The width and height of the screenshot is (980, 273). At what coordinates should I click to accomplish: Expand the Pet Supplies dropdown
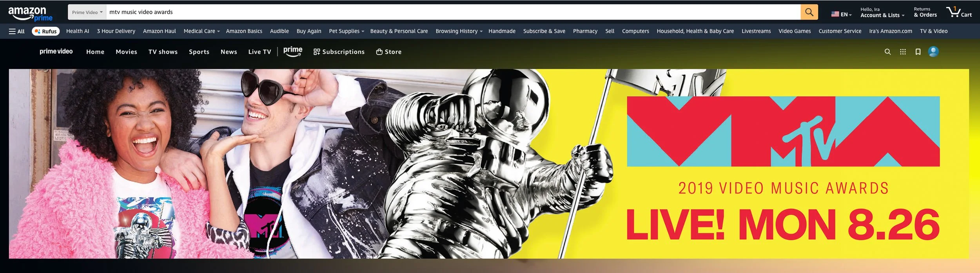[x=347, y=31]
